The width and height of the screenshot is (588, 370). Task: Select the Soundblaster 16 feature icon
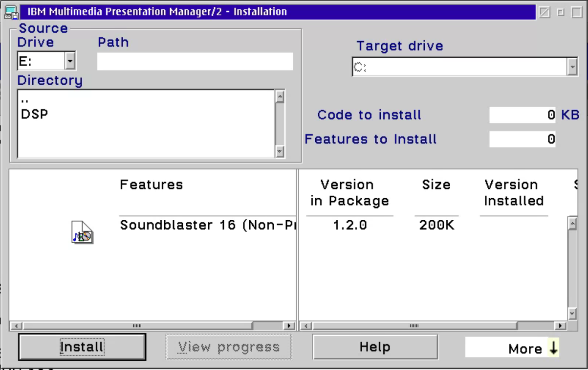82,232
